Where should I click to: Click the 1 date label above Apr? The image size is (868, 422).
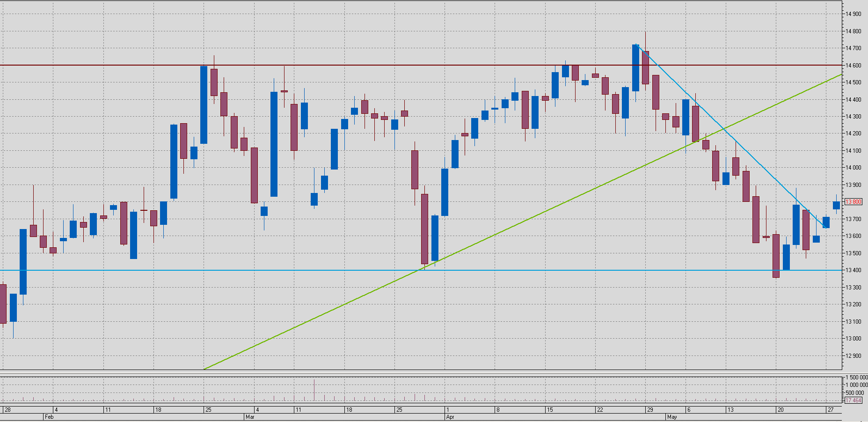[448, 410]
